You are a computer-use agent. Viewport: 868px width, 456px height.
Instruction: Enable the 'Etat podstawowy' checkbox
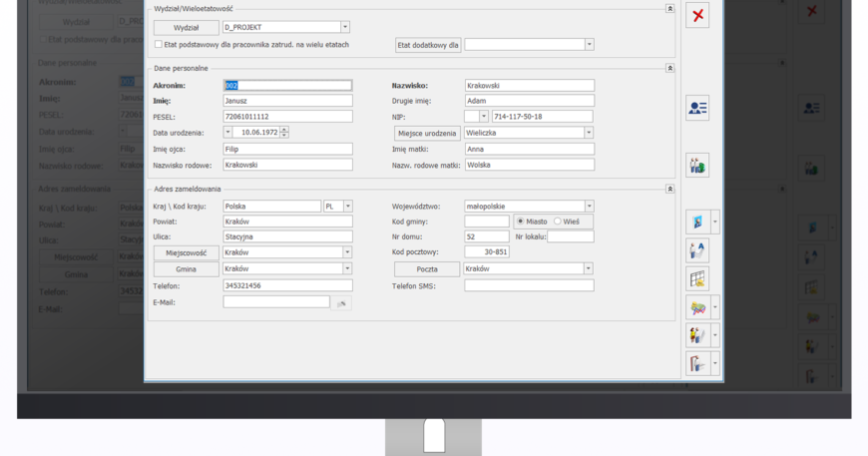[x=159, y=45]
